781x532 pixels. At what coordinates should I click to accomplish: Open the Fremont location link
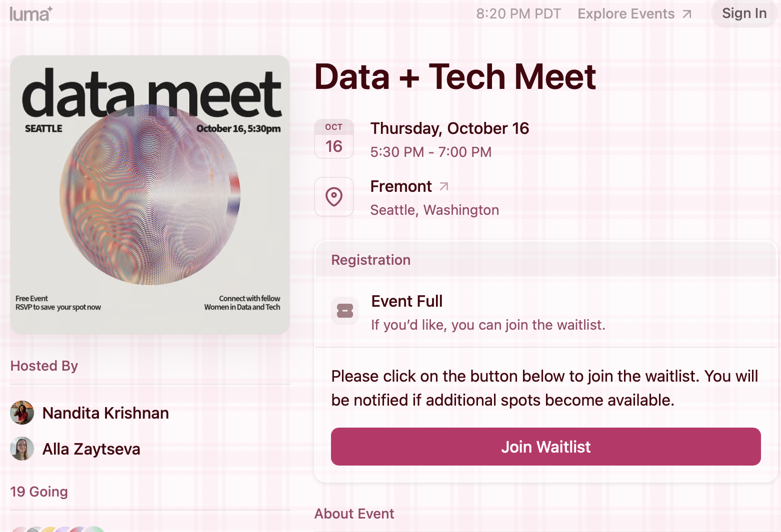pyautogui.click(x=401, y=186)
